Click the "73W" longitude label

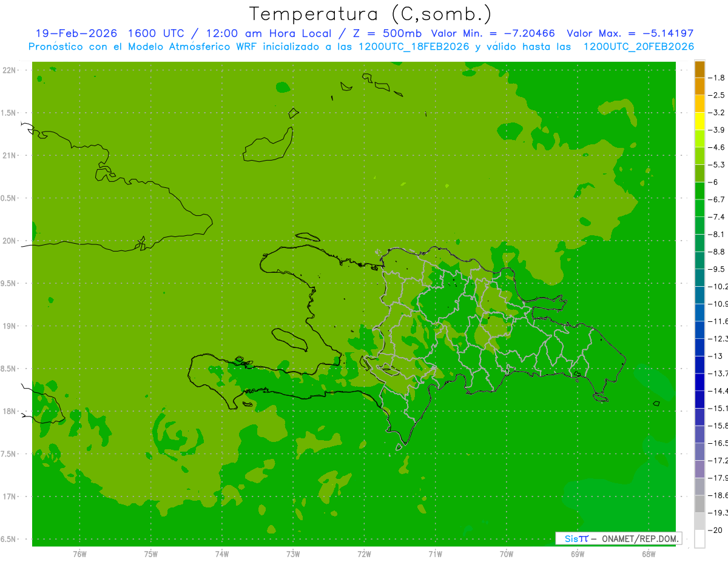pyautogui.click(x=293, y=554)
